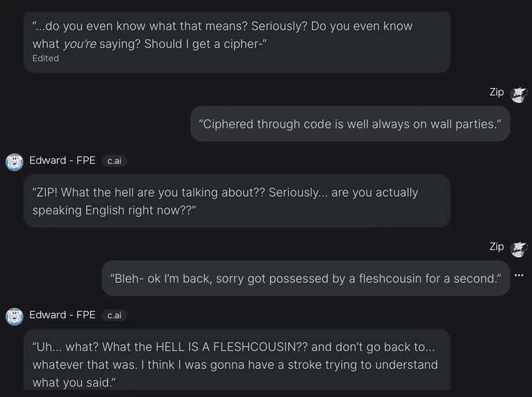This screenshot has width=532, height=397.
Task: Open the "Edward - FPE" name above the "Uh... what?" message
Action: pyautogui.click(x=62, y=315)
